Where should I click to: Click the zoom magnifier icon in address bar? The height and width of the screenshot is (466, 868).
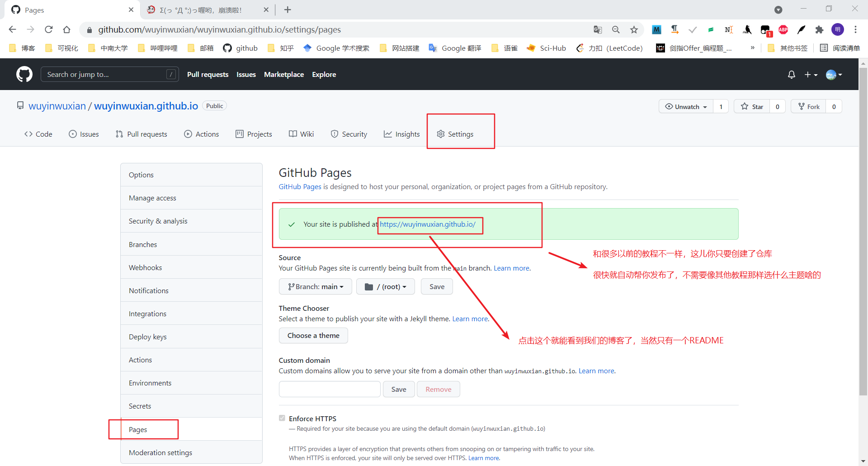(x=616, y=29)
